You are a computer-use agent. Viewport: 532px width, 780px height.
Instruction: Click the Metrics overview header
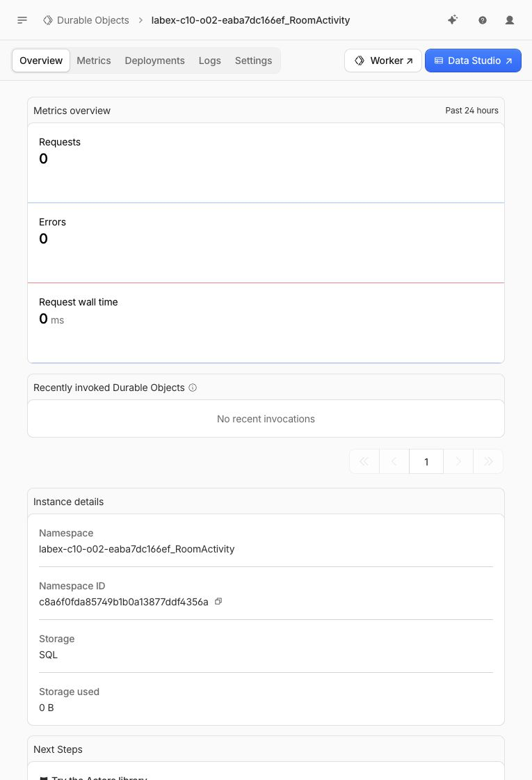pyautogui.click(x=72, y=111)
